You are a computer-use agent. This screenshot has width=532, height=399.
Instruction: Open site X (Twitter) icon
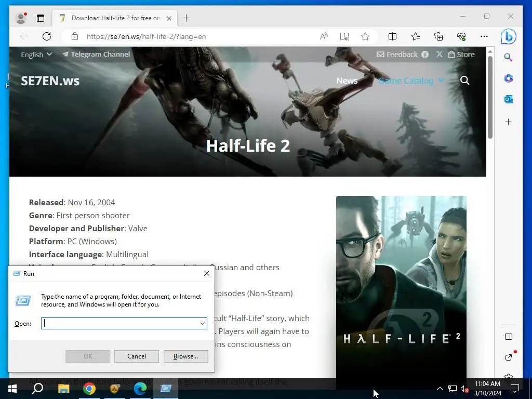[440, 54]
